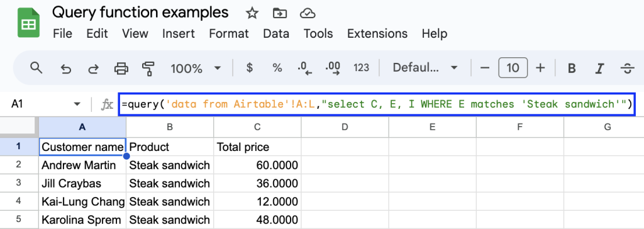Redo the last action
The height and width of the screenshot is (229, 644).
point(94,68)
